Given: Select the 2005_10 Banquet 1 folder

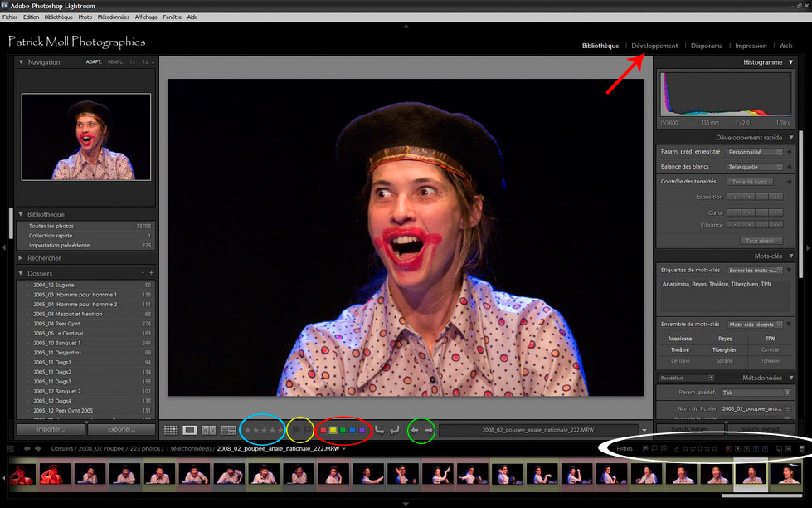Looking at the screenshot, I should [x=56, y=343].
